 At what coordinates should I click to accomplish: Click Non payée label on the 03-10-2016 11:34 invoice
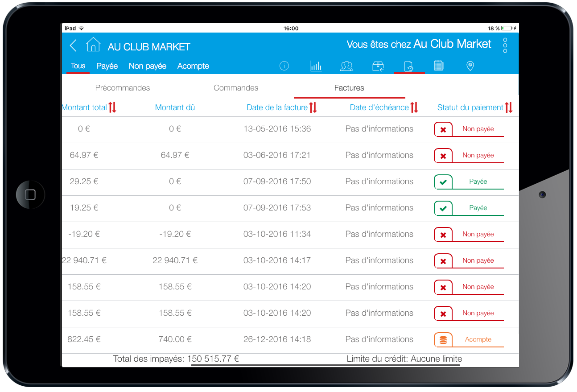coord(478,234)
